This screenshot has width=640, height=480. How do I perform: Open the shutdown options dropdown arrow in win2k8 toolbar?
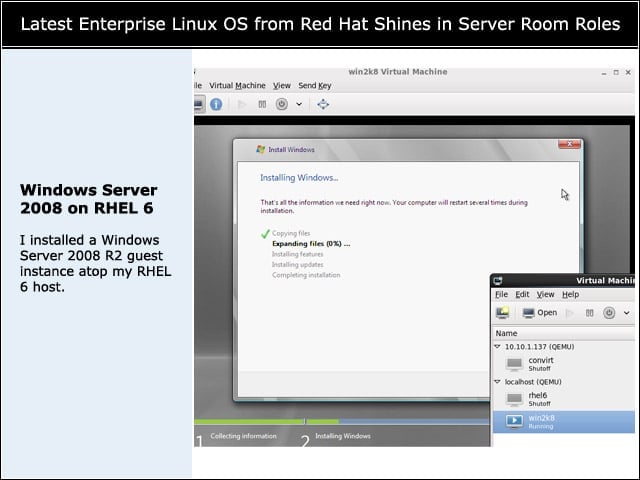(x=299, y=104)
